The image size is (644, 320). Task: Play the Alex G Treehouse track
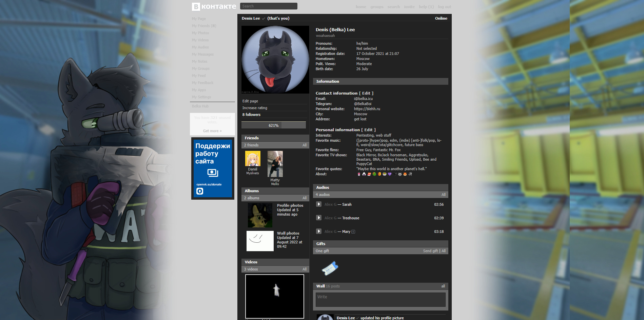319,218
